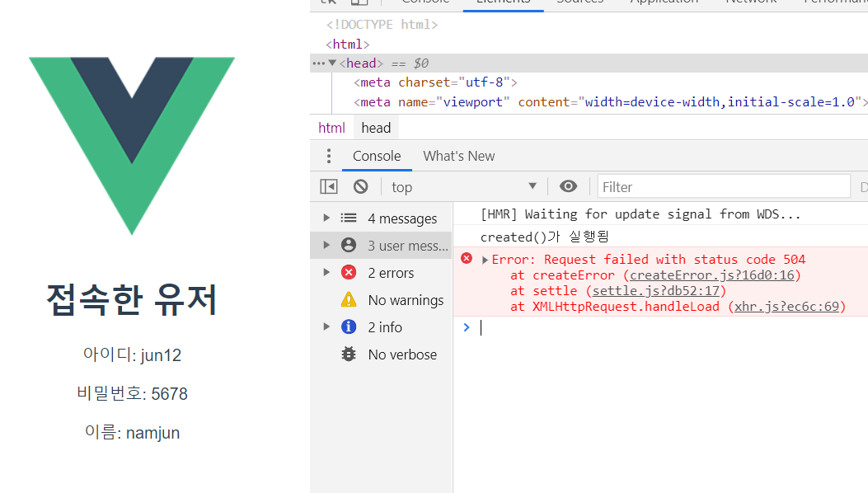
Task: Select the html element line
Action: [x=348, y=45]
